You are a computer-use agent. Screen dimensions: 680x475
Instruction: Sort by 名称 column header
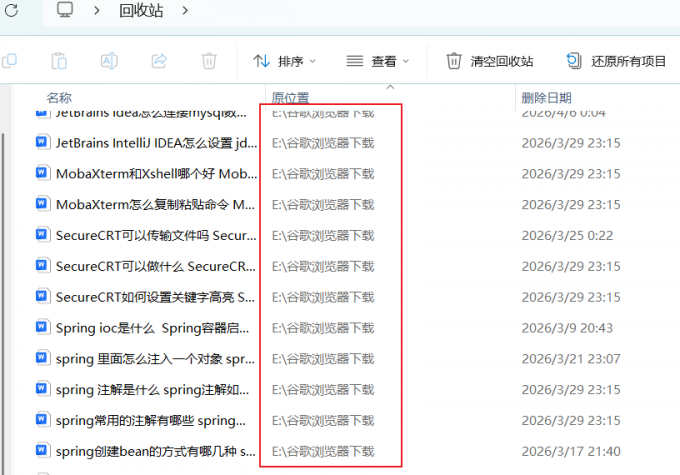click(x=59, y=98)
